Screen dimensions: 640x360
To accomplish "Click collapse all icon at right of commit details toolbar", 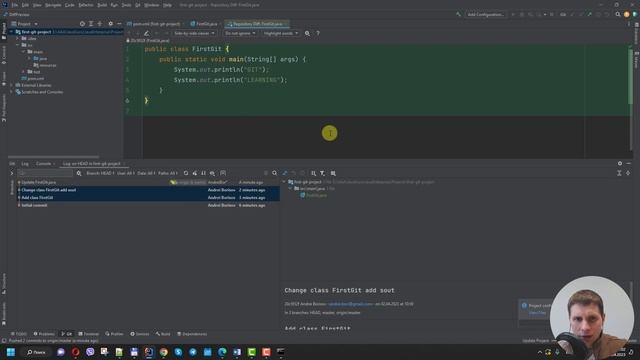I will click(628, 173).
